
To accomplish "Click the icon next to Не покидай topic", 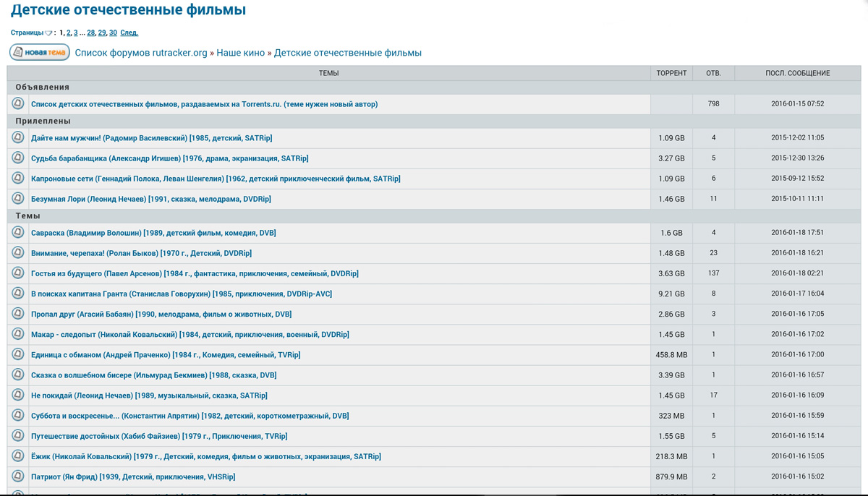I will [18, 395].
